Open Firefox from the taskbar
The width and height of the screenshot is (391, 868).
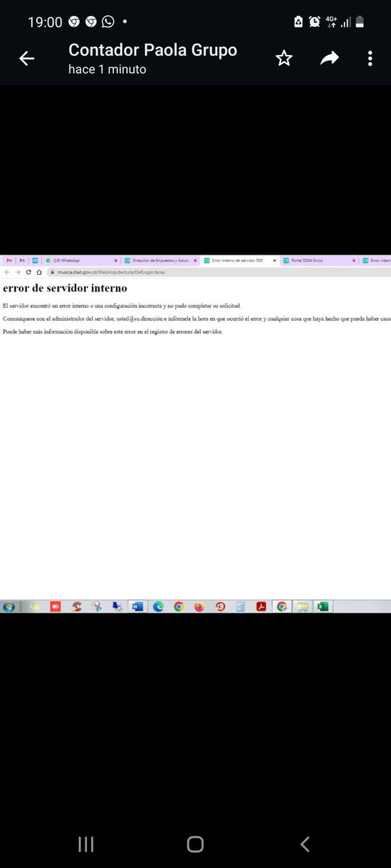coord(200,606)
